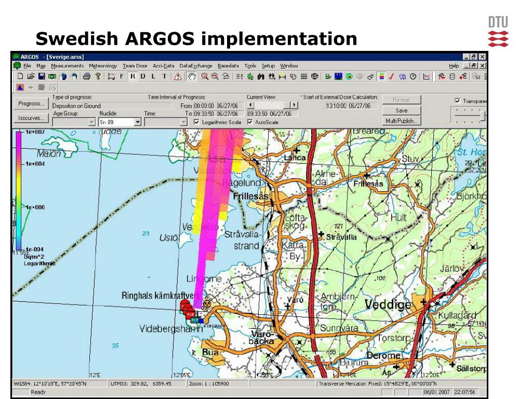Screen dimensions: 532x399
Task: Select the hand pan tool
Action: pyautogui.click(x=192, y=77)
